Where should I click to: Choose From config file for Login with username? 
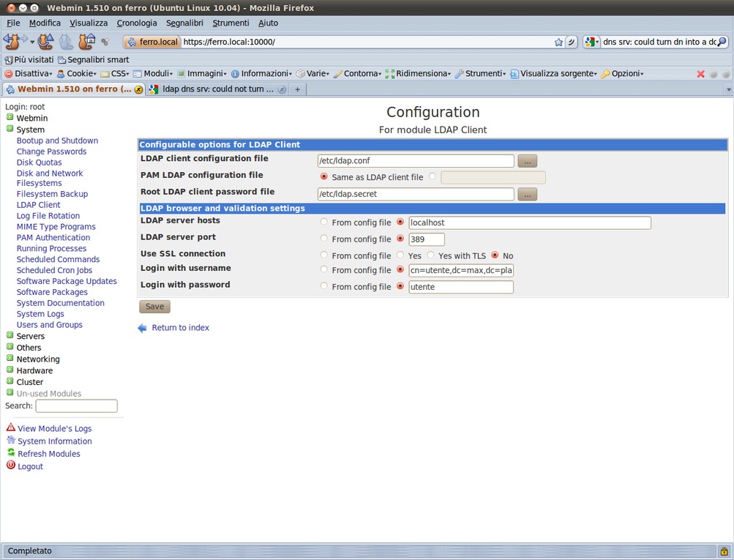click(x=323, y=269)
